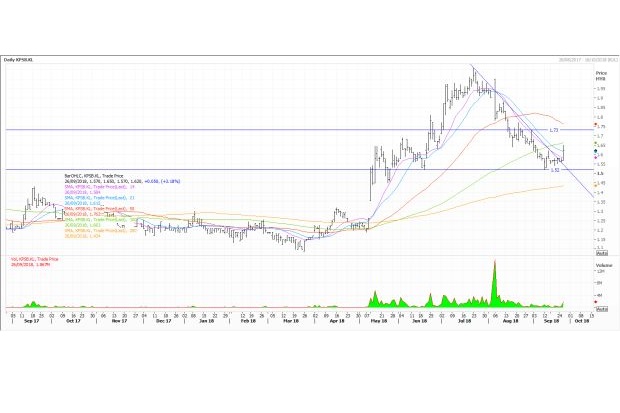Click the Daily KPSB.KL chart title

29,61
